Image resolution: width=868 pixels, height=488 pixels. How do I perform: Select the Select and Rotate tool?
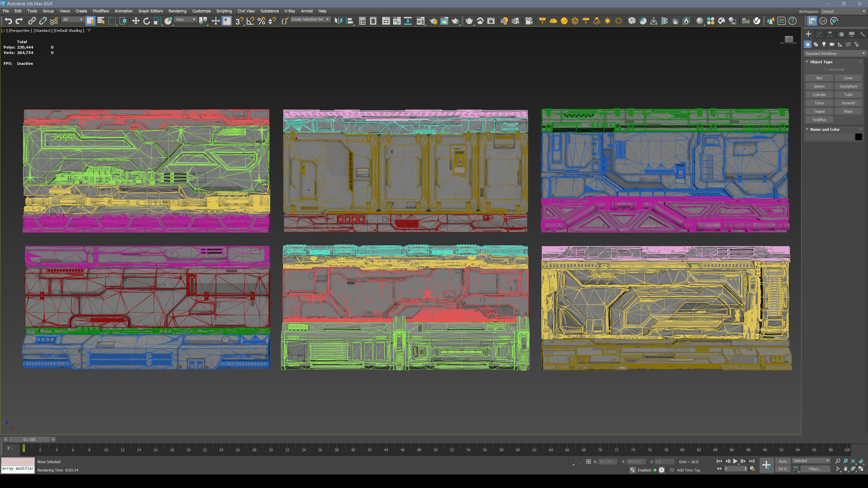click(146, 21)
